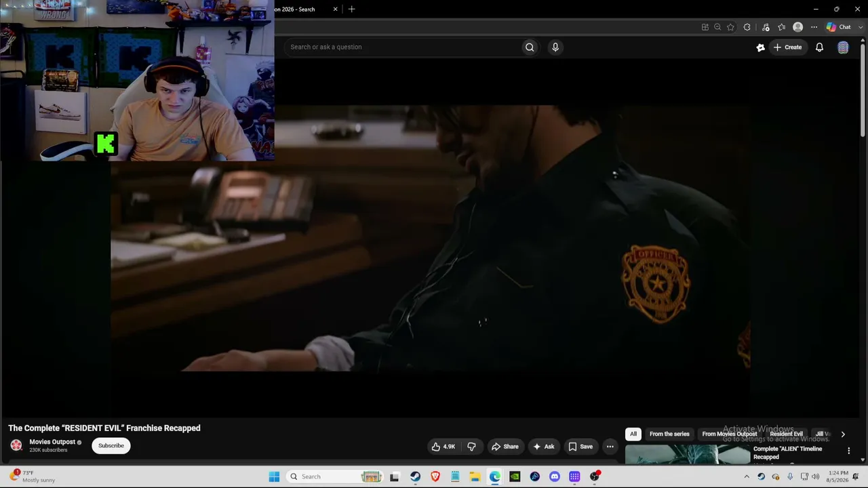The height and width of the screenshot is (488, 868).
Task: Open options for the ALIEN Timeline video
Action: click(848, 451)
